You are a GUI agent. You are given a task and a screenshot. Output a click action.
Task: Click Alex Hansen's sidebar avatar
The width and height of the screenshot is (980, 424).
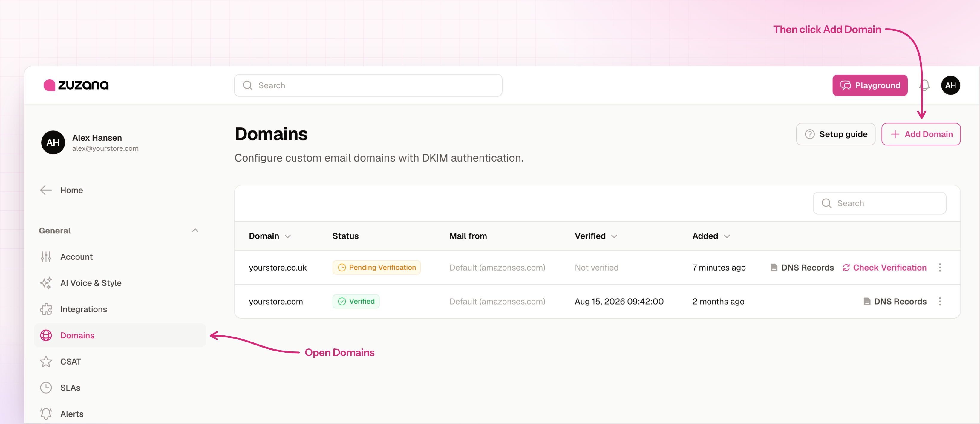53,142
